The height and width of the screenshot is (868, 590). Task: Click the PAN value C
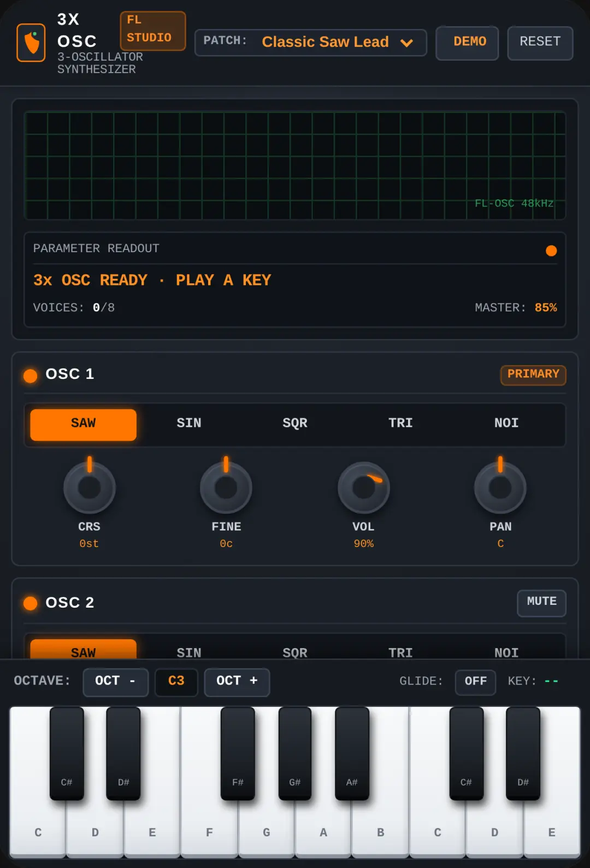[500, 544]
